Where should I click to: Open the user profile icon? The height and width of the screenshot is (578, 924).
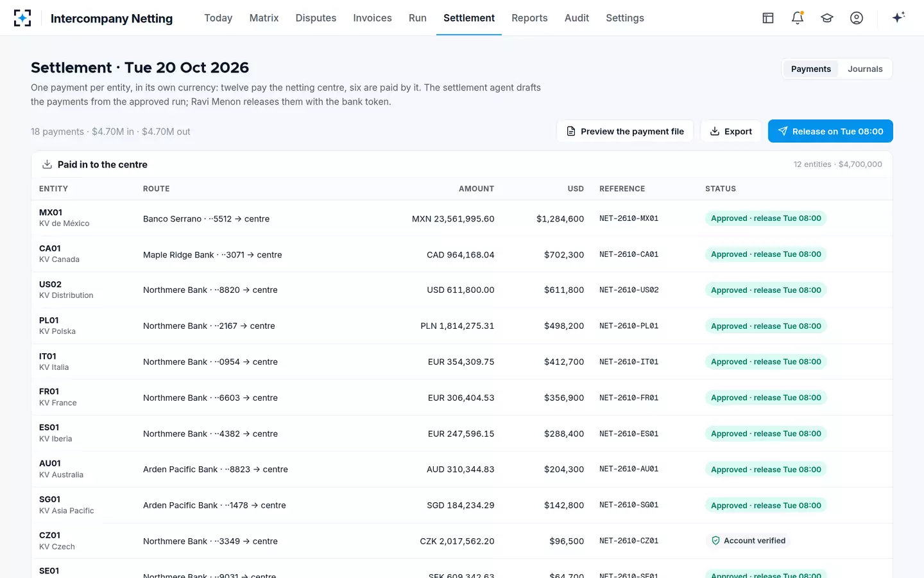click(857, 18)
